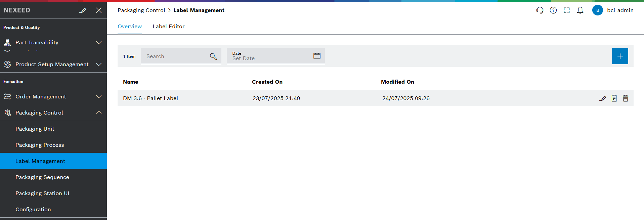Toggle fullscreen mode icon
Screen dimensions: 644x220
pos(567,10)
